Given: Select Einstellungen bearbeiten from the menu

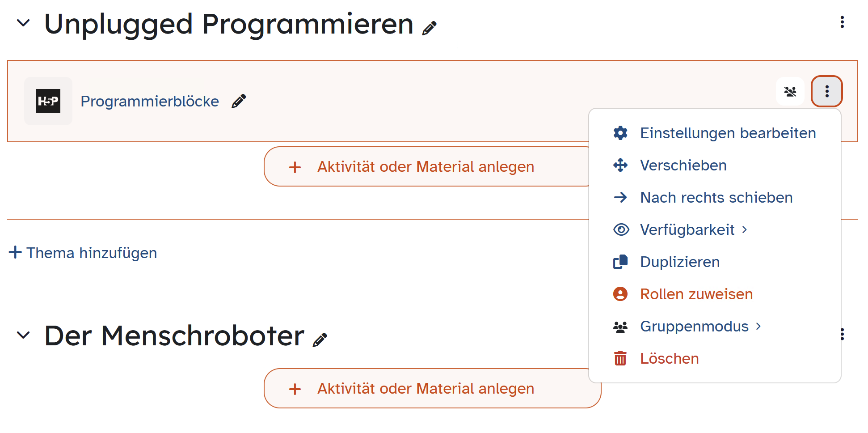Looking at the screenshot, I should tap(715, 133).
